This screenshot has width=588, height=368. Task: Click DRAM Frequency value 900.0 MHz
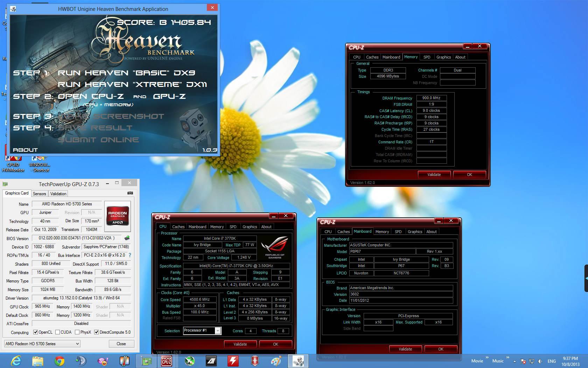pyautogui.click(x=431, y=98)
